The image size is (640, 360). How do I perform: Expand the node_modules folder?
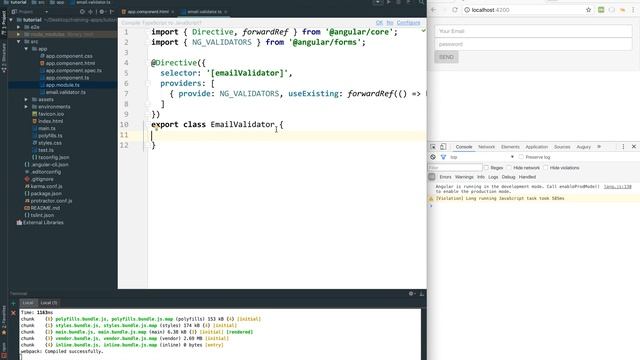[18, 34]
